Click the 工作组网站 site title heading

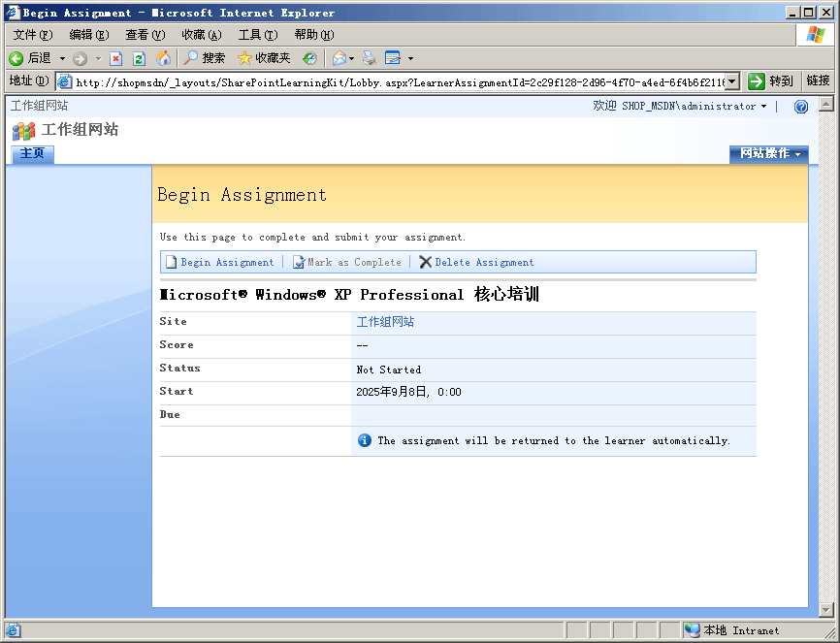(80, 130)
